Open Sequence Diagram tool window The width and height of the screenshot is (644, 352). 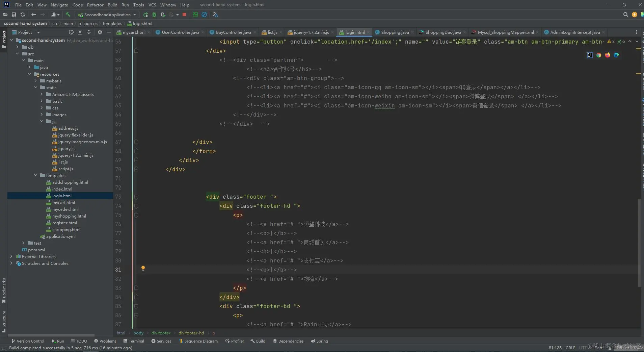click(x=198, y=341)
